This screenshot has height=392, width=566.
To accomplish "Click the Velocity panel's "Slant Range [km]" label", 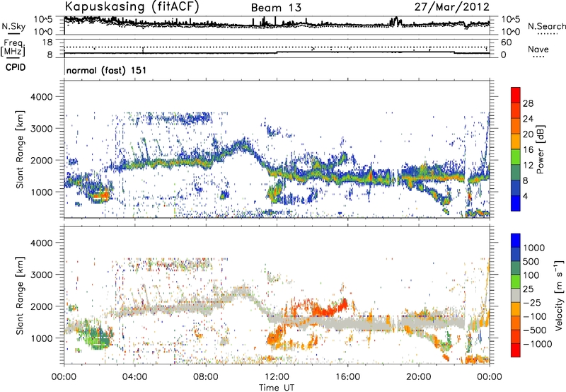I will pyautogui.click(x=20, y=296).
